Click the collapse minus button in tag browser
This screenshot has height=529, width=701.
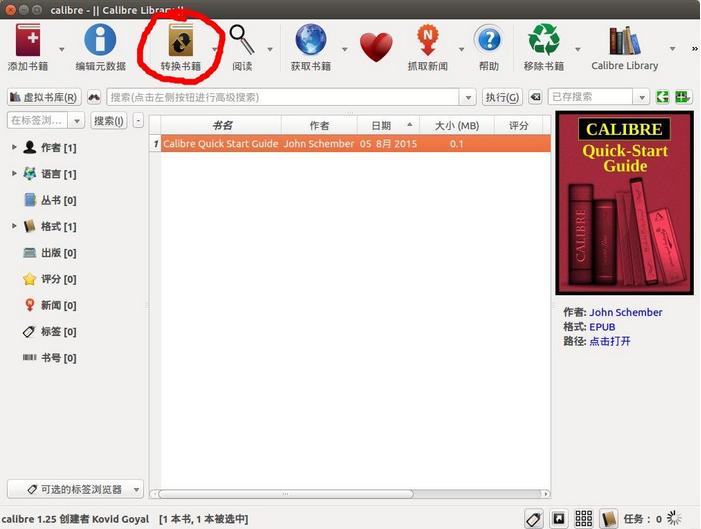pyautogui.click(x=139, y=121)
